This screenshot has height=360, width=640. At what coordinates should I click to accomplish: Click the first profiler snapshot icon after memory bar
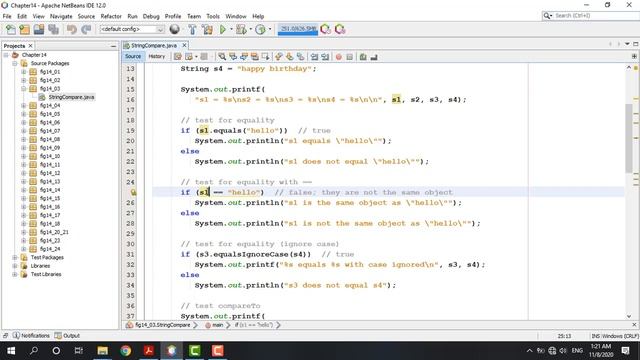(x=326, y=29)
